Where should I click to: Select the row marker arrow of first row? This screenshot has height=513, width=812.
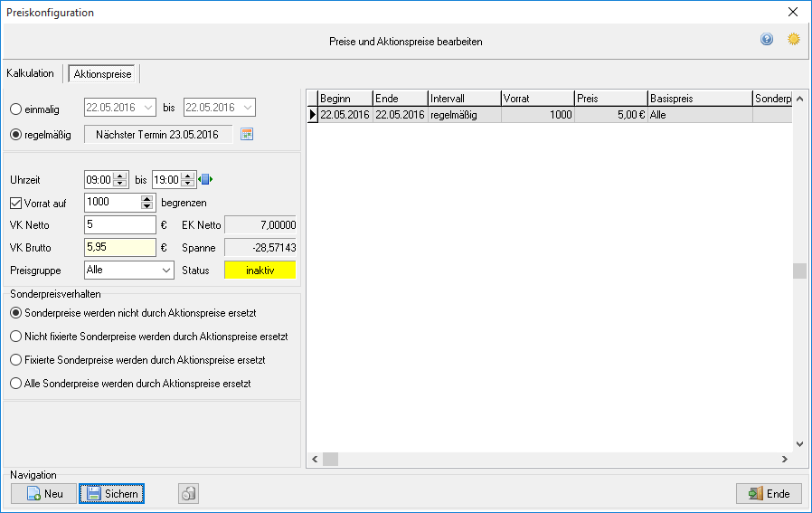[x=312, y=115]
